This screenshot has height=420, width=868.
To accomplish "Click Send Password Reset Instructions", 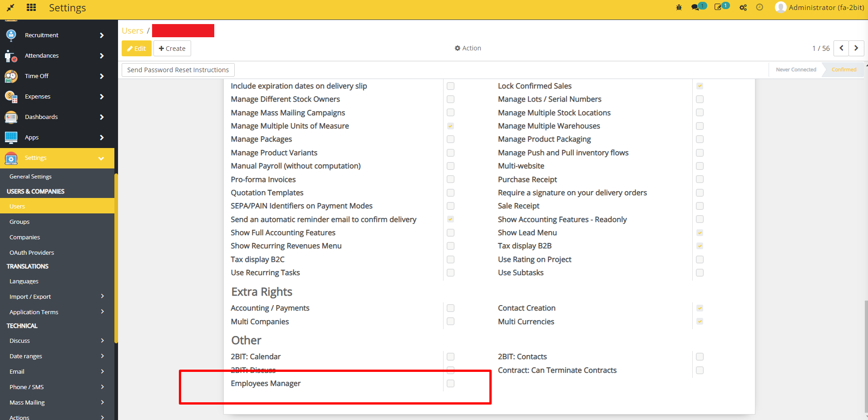I will (178, 69).
